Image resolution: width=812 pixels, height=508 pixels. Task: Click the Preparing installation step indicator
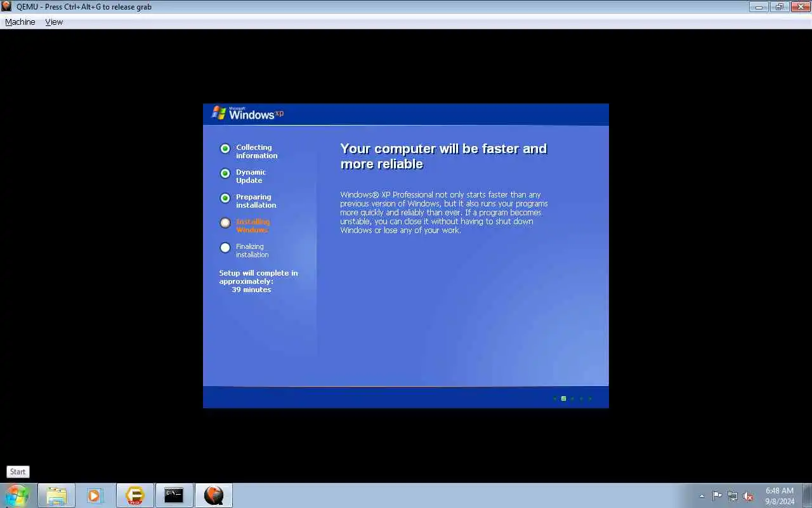pyautogui.click(x=225, y=198)
